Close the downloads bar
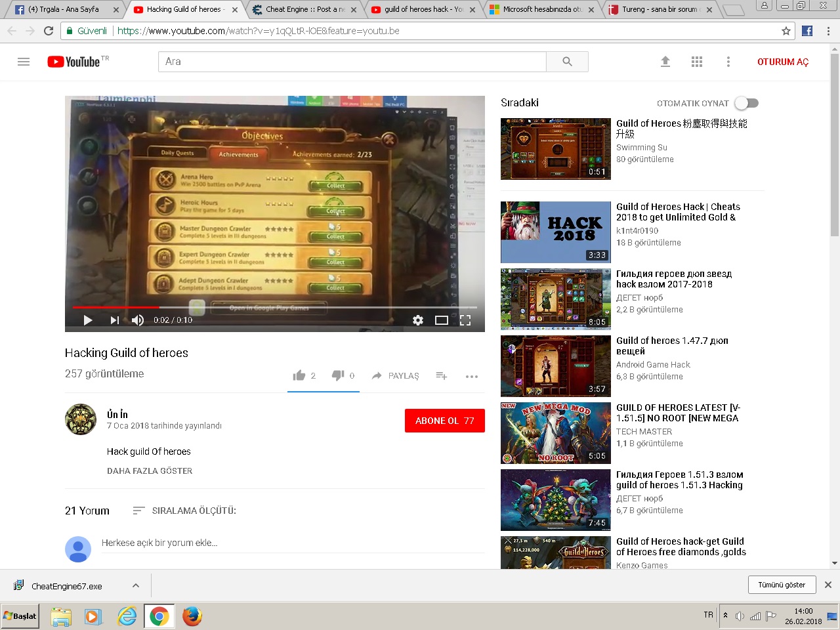Image resolution: width=840 pixels, height=630 pixels. point(828,585)
